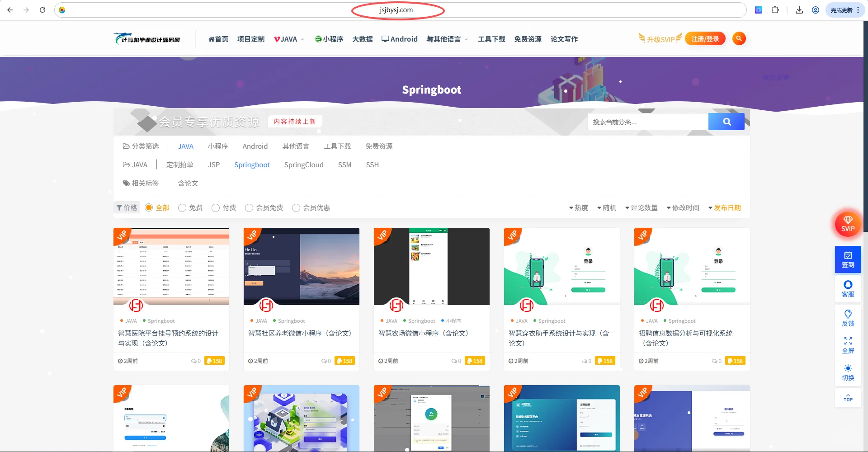Image resolution: width=868 pixels, height=452 pixels.
Task: Click the 首页 menu item
Action: [218, 39]
